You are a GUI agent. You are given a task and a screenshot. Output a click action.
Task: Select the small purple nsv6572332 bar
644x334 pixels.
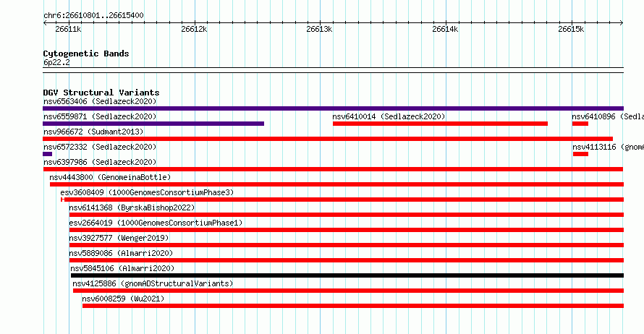(x=47, y=154)
